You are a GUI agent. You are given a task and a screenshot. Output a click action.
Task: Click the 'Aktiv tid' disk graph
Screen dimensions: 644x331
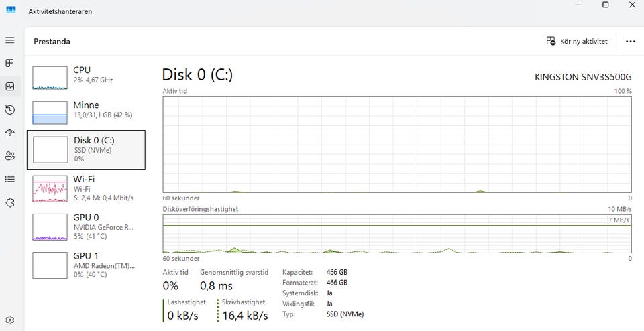(x=397, y=144)
